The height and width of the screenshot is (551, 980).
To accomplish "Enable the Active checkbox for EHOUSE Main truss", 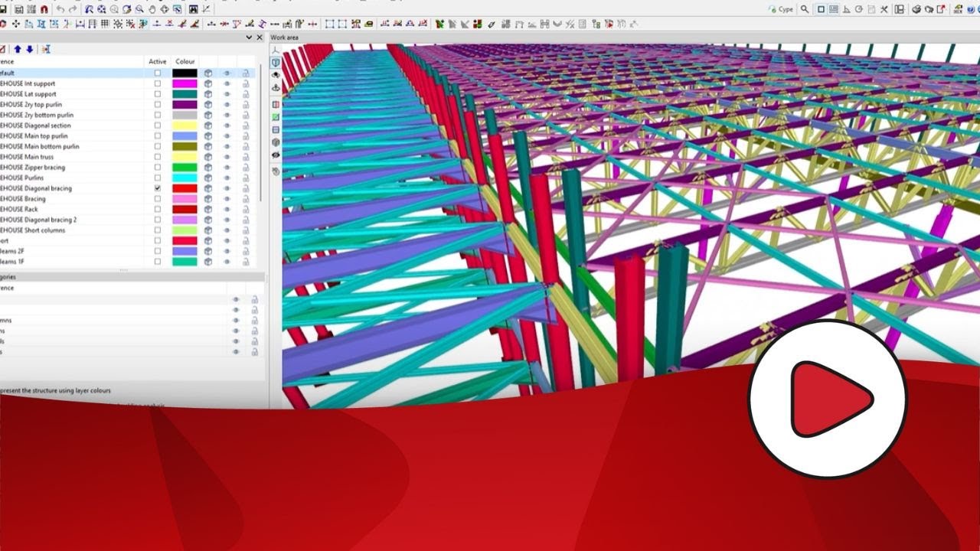I will coord(157,157).
